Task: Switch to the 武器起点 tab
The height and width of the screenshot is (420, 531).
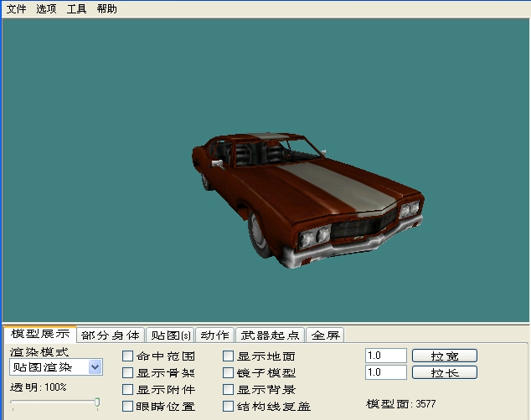Action: (x=270, y=335)
